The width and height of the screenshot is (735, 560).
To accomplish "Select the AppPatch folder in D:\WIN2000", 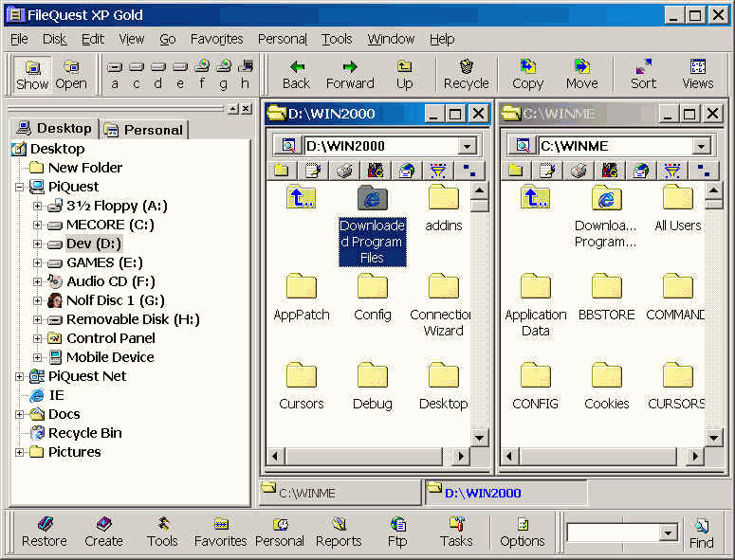I will [x=302, y=298].
